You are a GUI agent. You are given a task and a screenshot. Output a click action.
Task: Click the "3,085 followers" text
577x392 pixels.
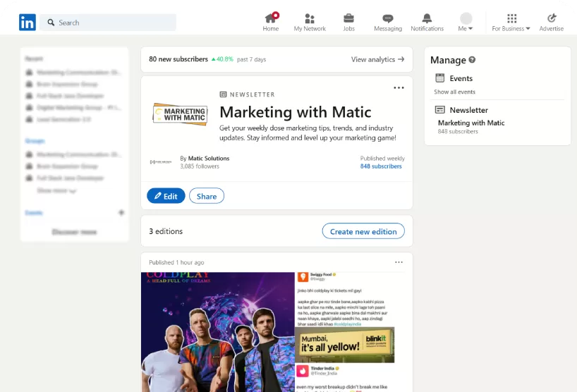(x=200, y=166)
